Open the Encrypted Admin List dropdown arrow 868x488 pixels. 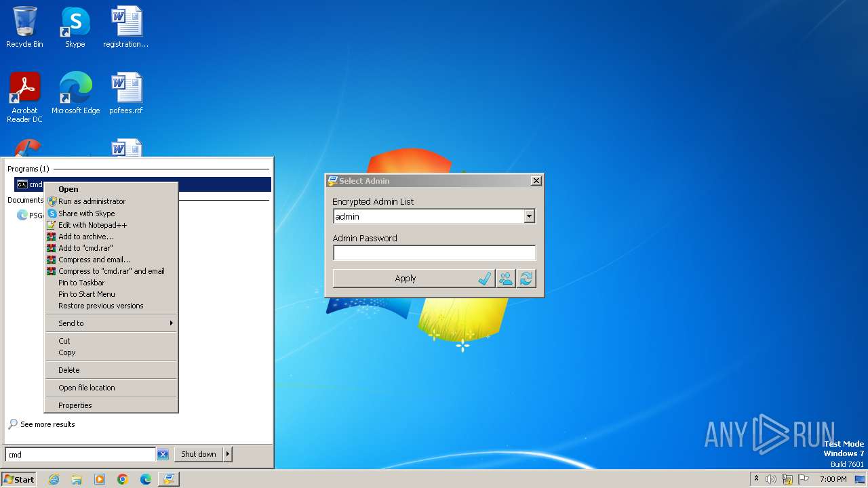pyautogui.click(x=530, y=216)
